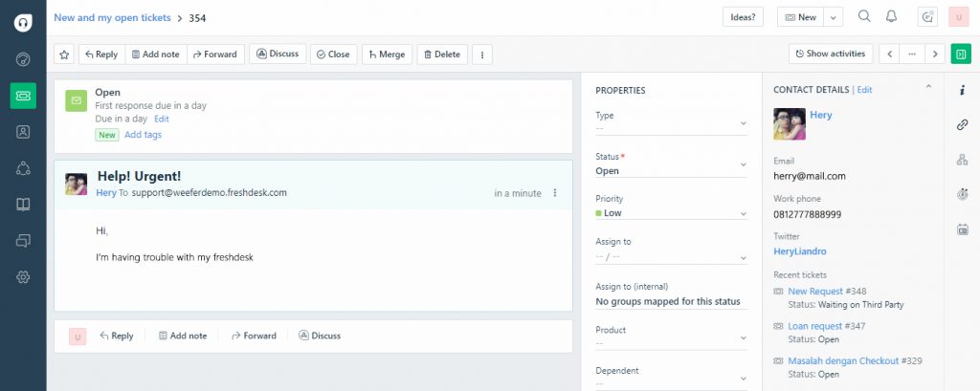The image size is (980, 391).
Task: Select the hierarchy icon in right rail
Action: coord(963,160)
